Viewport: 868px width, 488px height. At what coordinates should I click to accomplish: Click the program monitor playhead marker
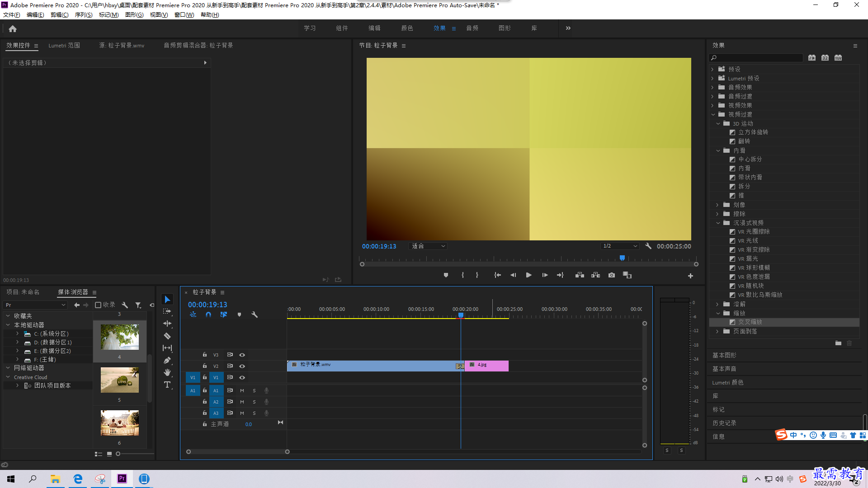622,258
